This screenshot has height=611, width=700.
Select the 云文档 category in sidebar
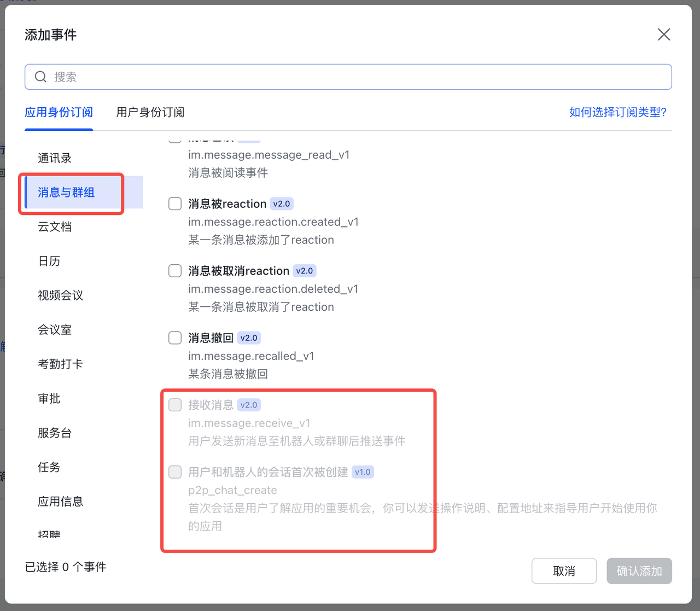[x=55, y=227]
